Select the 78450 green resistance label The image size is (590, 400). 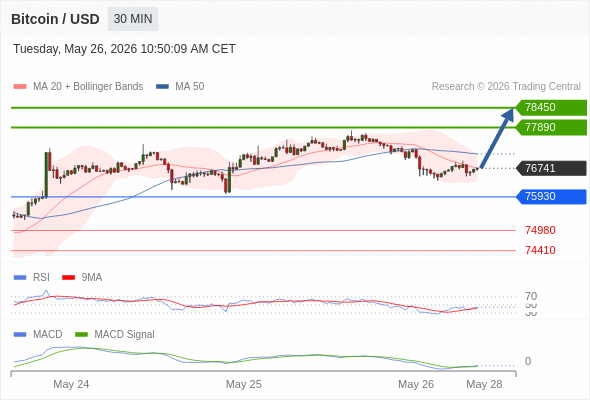coord(551,108)
